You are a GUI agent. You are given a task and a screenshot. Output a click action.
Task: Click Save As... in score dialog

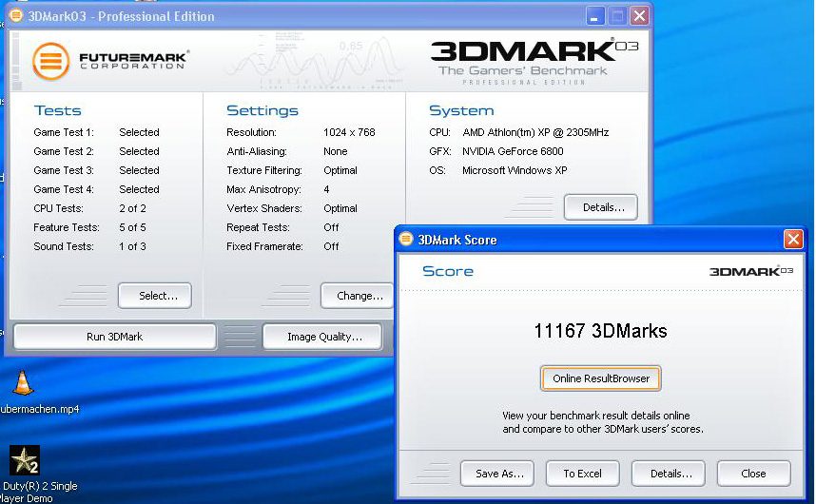point(497,474)
